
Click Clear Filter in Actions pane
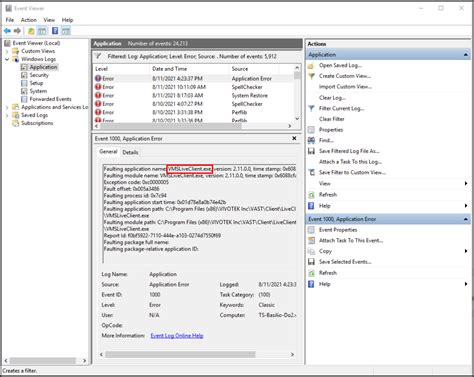pos(332,119)
